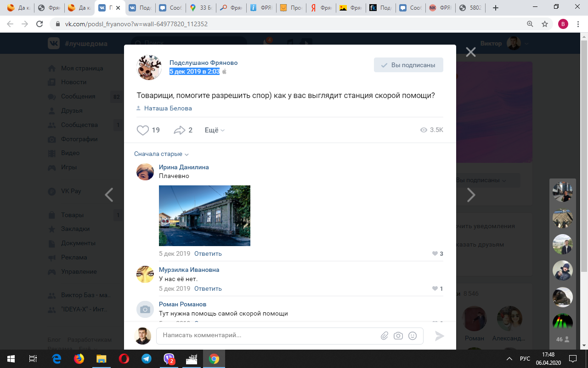Click the paperclip attachment icon in comment box
This screenshot has height=368, width=588.
click(x=384, y=336)
